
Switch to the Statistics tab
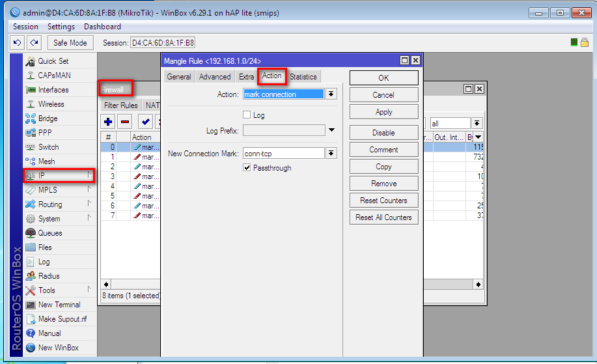click(303, 77)
